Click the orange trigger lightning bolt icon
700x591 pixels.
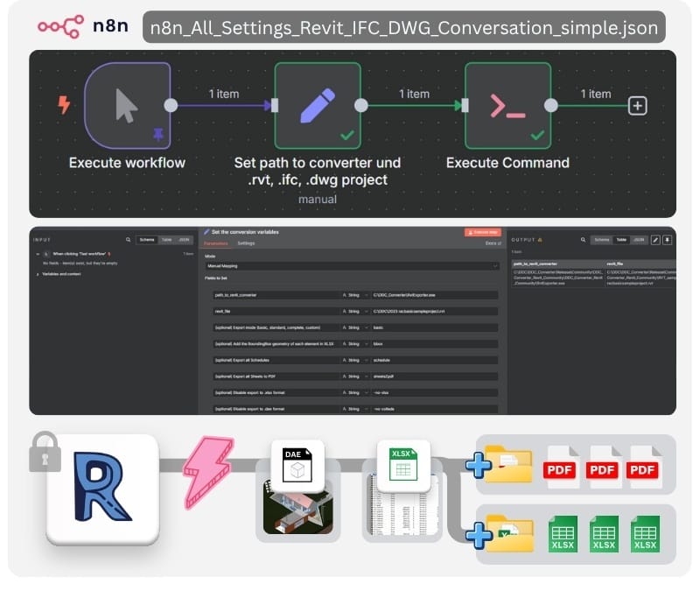point(64,105)
